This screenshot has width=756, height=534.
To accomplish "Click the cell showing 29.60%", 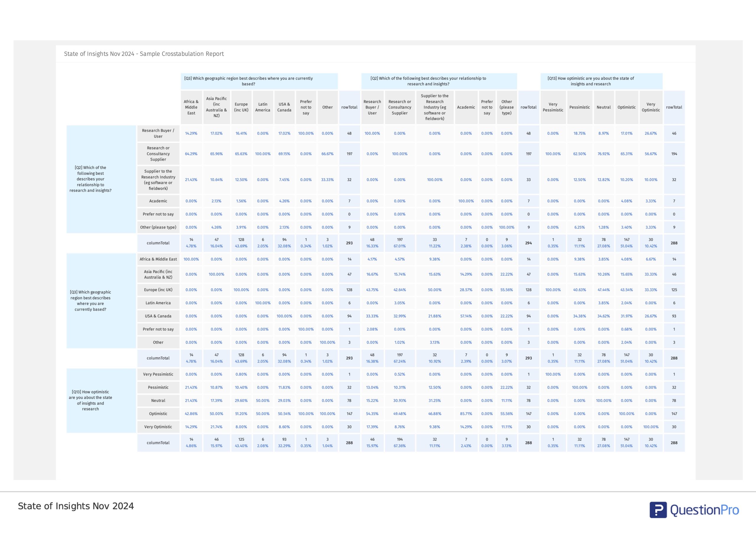I will tap(241, 400).
